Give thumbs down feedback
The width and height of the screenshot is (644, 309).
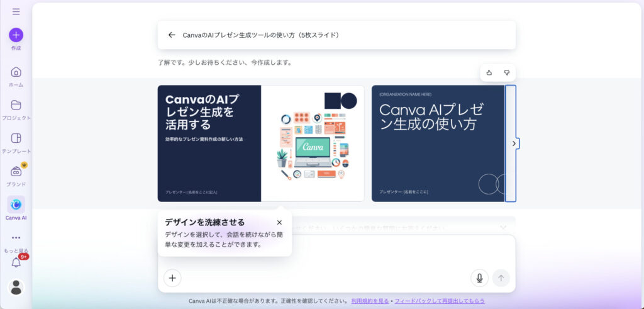pyautogui.click(x=506, y=73)
